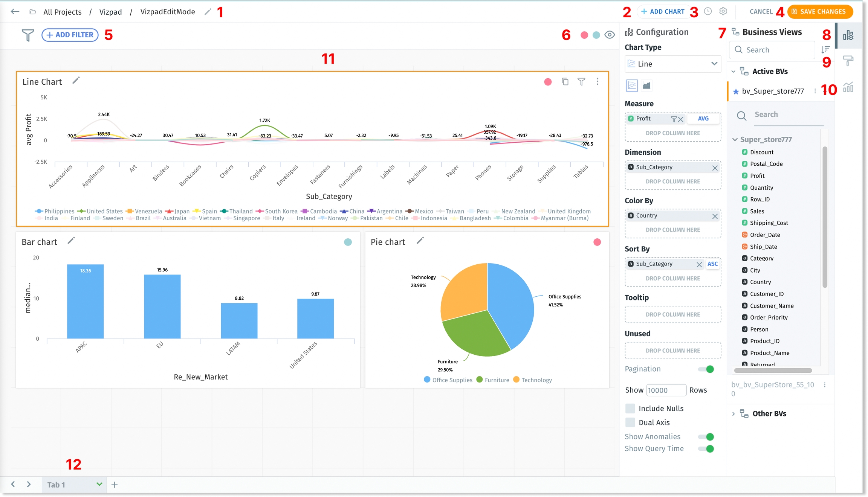Image resolution: width=868 pixels, height=497 pixels.
Task: Enable the Dual Axis checkbox
Action: 630,422
